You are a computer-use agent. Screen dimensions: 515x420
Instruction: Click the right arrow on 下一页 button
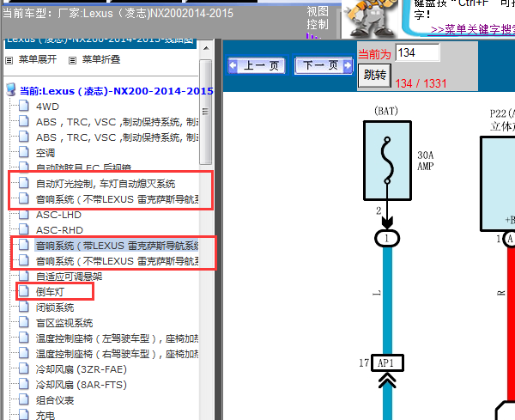click(347, 65)
